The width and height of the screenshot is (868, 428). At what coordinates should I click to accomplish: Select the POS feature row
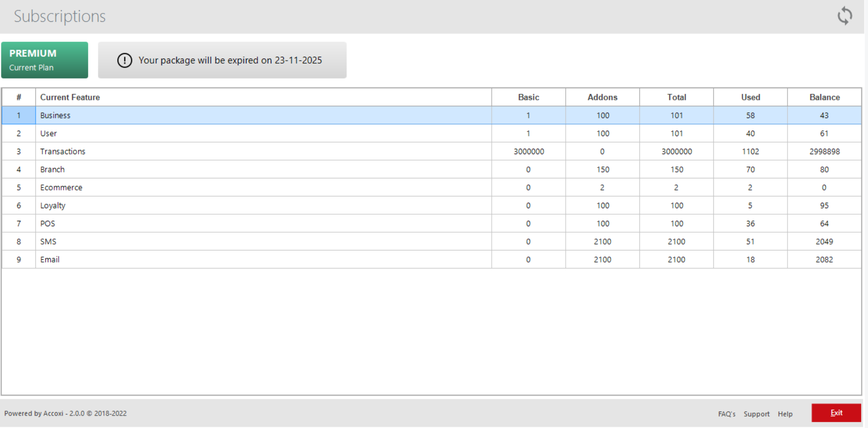[x=432, y=224]
